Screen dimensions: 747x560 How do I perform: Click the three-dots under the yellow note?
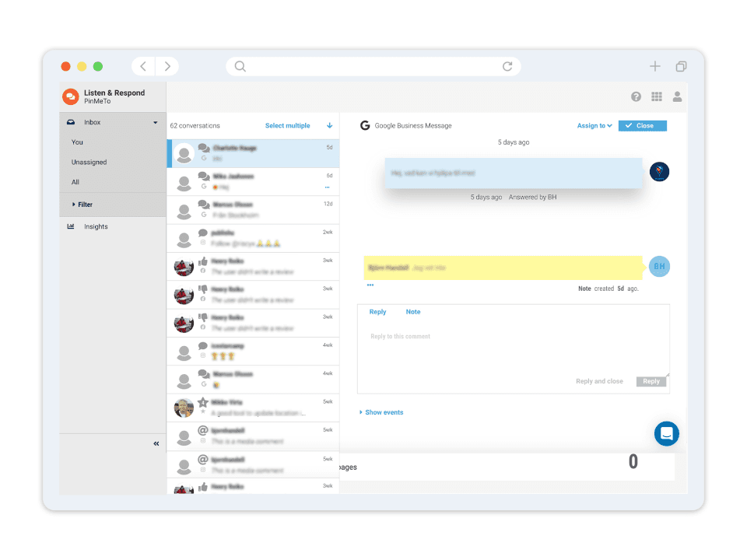(x=370, y=285)
